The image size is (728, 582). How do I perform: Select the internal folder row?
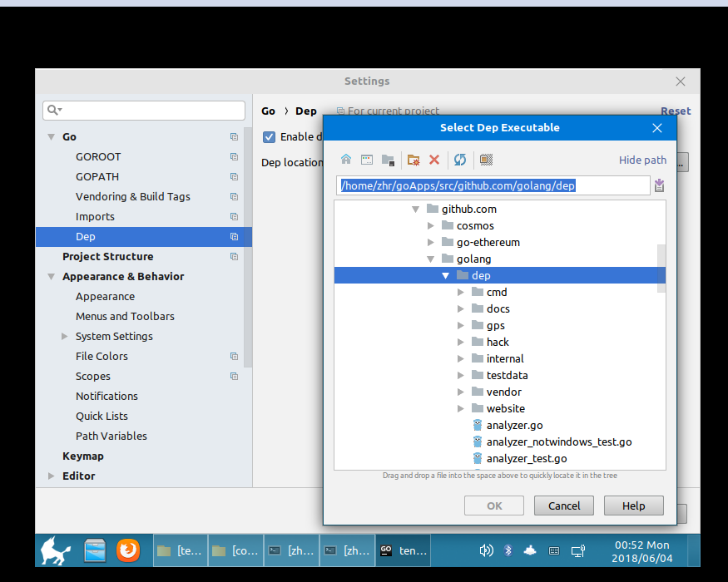[499, 358]
